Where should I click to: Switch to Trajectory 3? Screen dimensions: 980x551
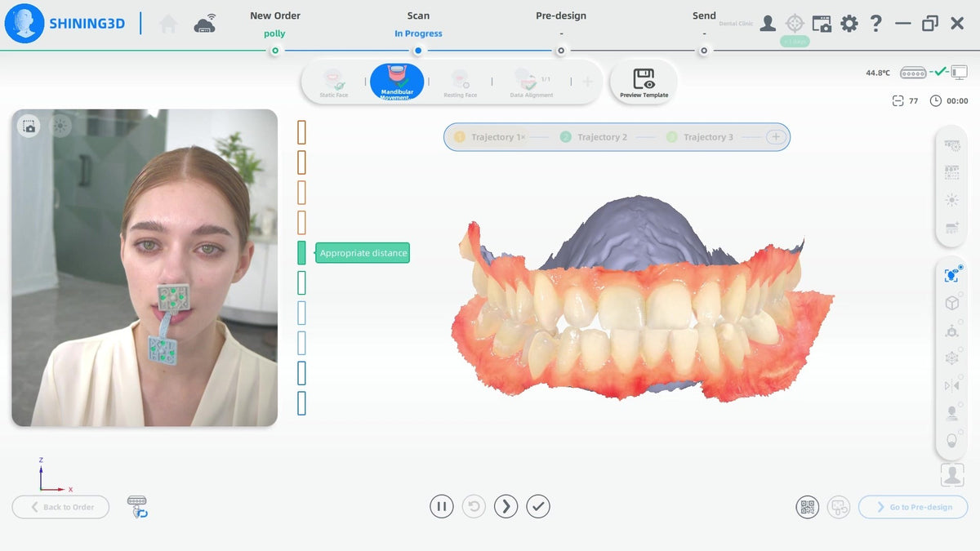tap(700, 137)
